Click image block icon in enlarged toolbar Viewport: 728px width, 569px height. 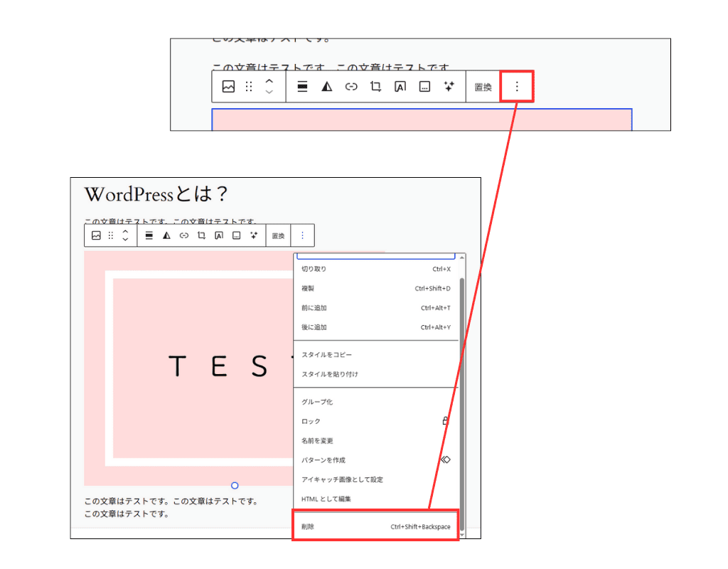point(228,86)
